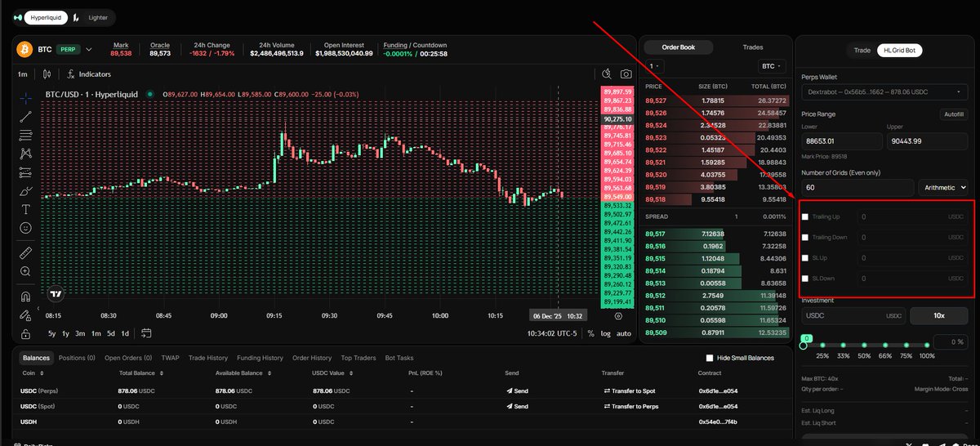Open the Open Orders (0) tab
The image size is (980, 446).
(128, 358)
